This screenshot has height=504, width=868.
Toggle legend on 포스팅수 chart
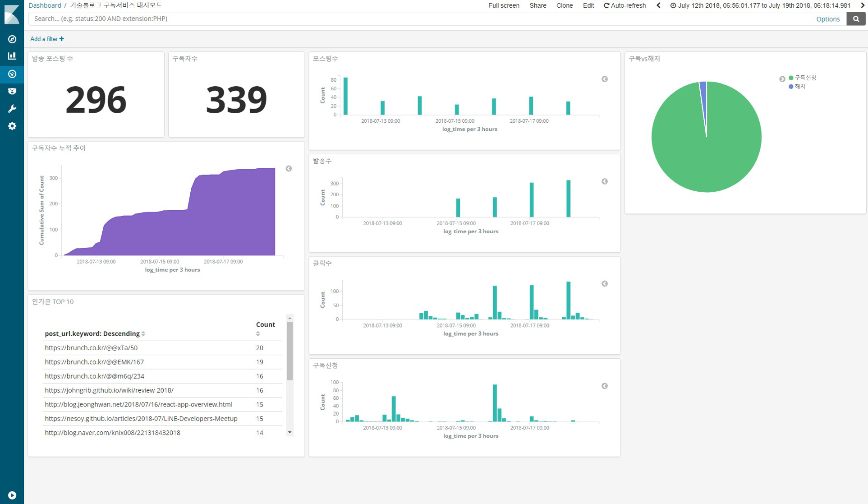(x=604, y=79)
